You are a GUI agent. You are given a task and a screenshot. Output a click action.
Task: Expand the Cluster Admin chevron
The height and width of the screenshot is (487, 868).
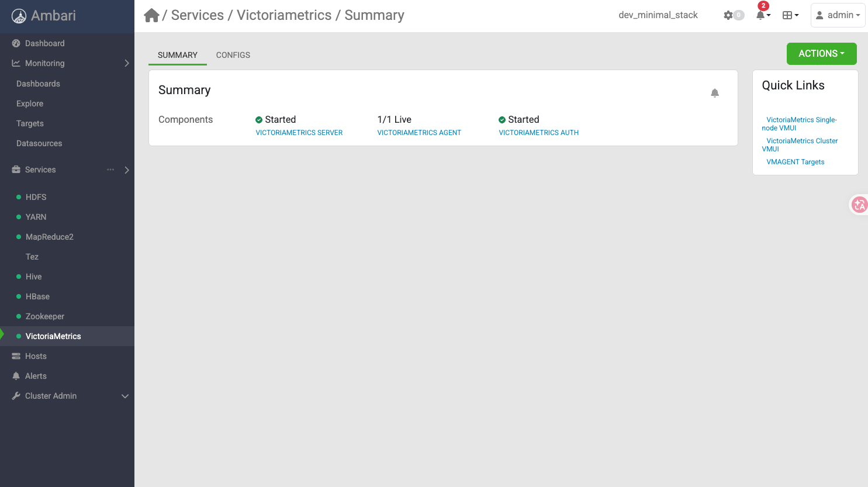[125, 396]
